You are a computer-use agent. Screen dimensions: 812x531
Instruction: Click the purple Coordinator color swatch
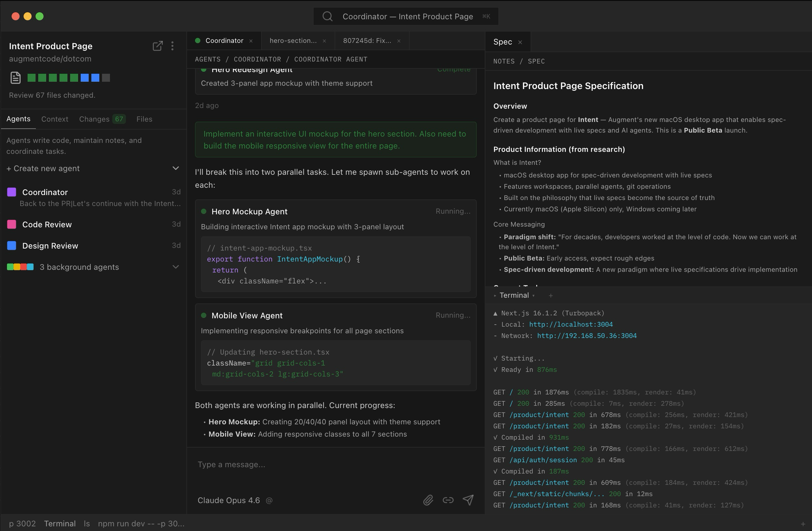[x=12, y=192]
